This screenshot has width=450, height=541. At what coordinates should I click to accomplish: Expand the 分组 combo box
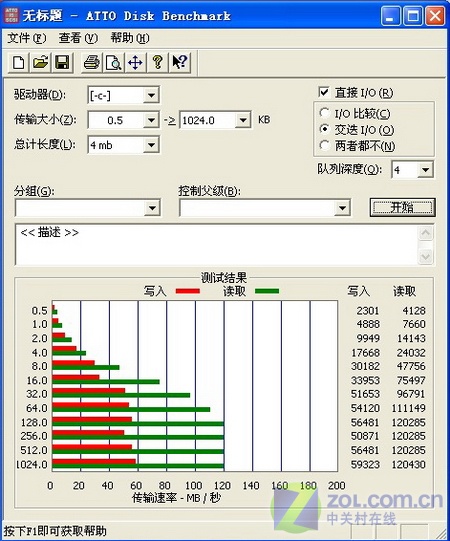tap(152, 208)
